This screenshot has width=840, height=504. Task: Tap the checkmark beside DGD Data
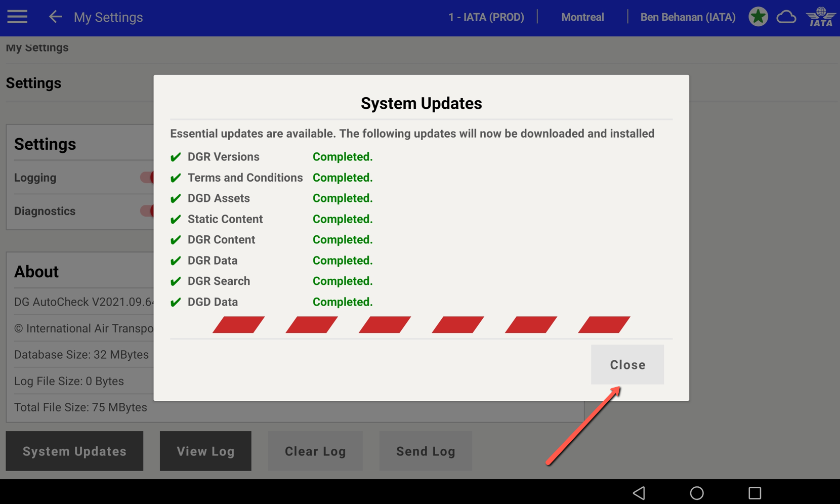coord(176,302)
